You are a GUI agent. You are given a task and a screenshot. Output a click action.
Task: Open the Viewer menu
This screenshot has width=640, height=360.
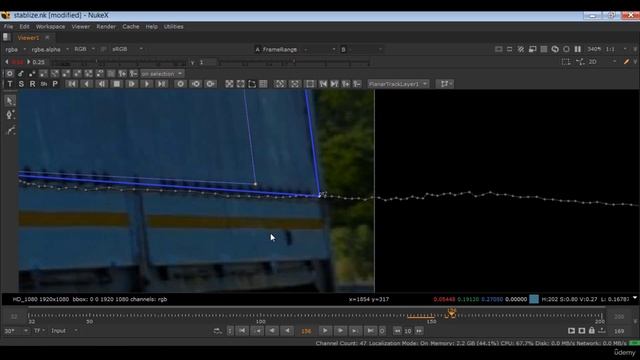81,27
